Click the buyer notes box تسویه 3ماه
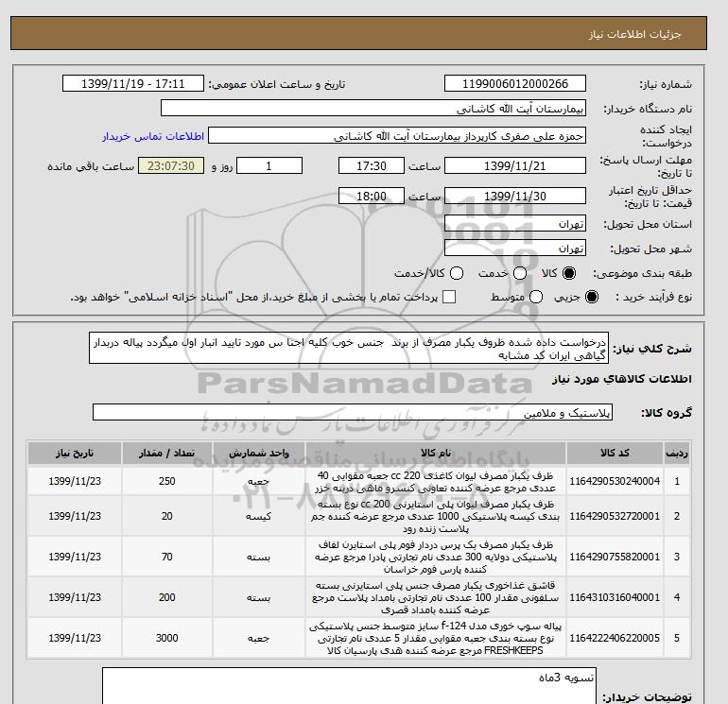The width and height of the screenshot is (728, 704). (349, 686)
